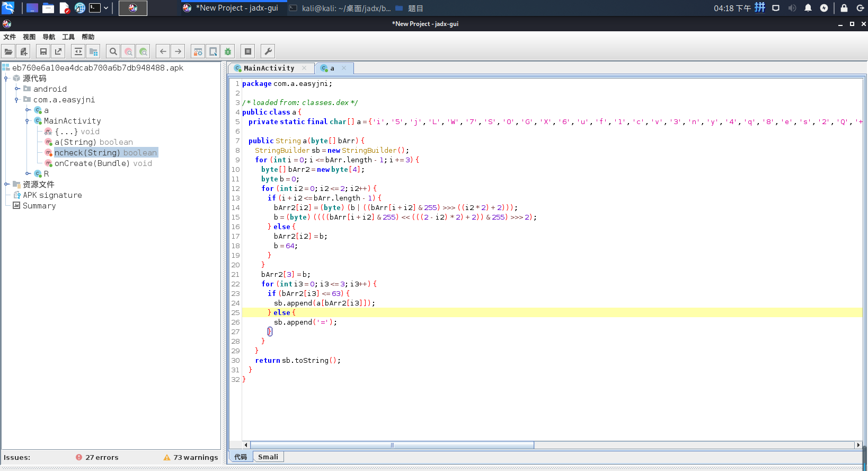Select method a(String) boolean
The width and height of the screenshot is (868, 471).
(94, 142)
